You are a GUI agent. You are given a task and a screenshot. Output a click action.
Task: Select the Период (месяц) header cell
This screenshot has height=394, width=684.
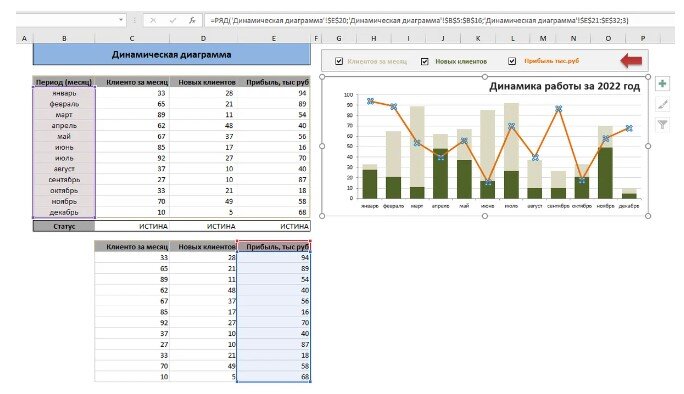tap(64, 82)
